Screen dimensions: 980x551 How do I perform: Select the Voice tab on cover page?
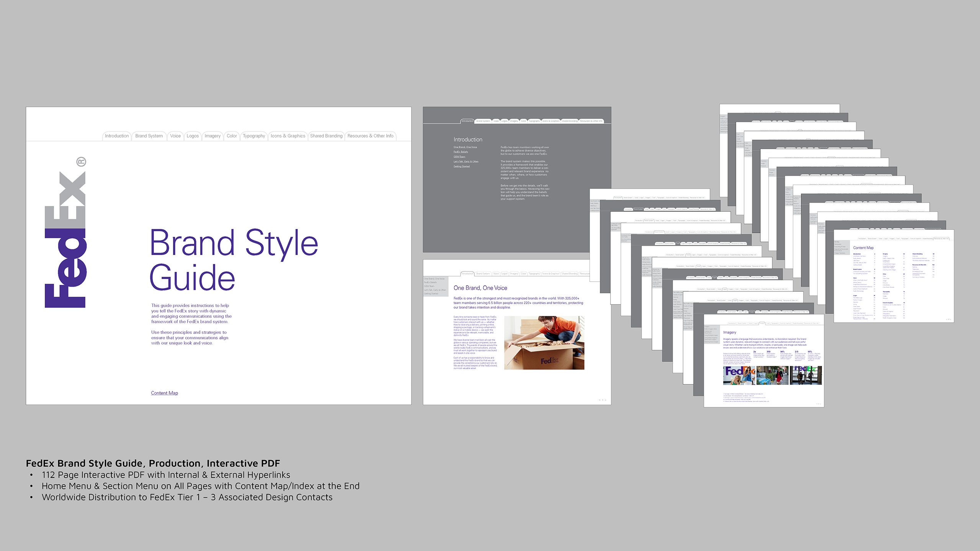pyautogui.click(x=175, y=136)
